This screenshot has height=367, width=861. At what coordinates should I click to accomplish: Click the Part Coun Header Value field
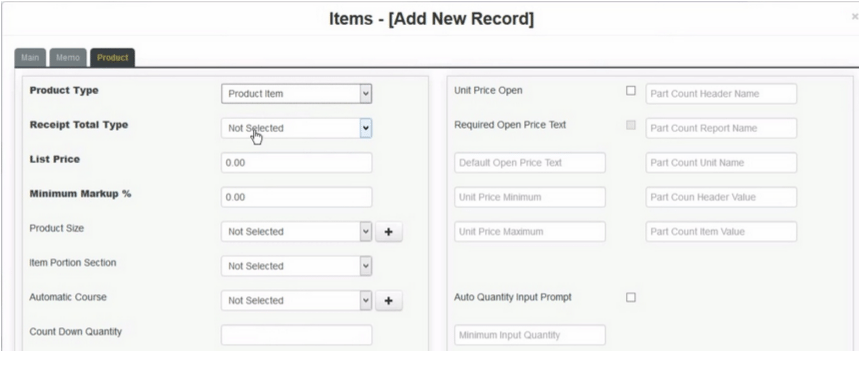721,197
